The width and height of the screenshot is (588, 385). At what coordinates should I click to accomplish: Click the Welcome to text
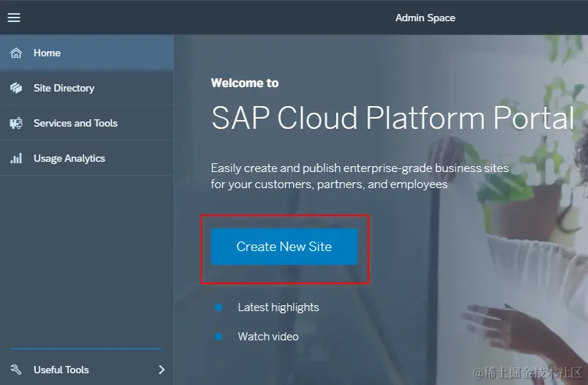[245, 83]
